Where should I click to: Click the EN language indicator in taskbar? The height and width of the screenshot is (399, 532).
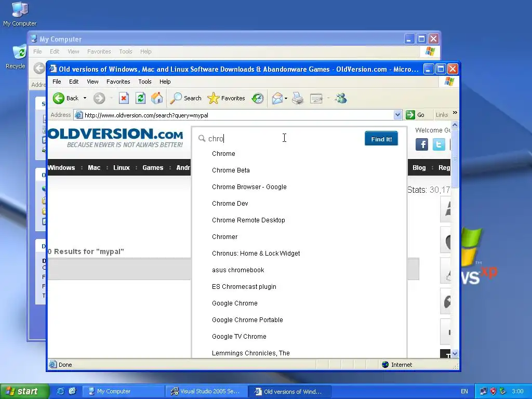tap(464, 391)
